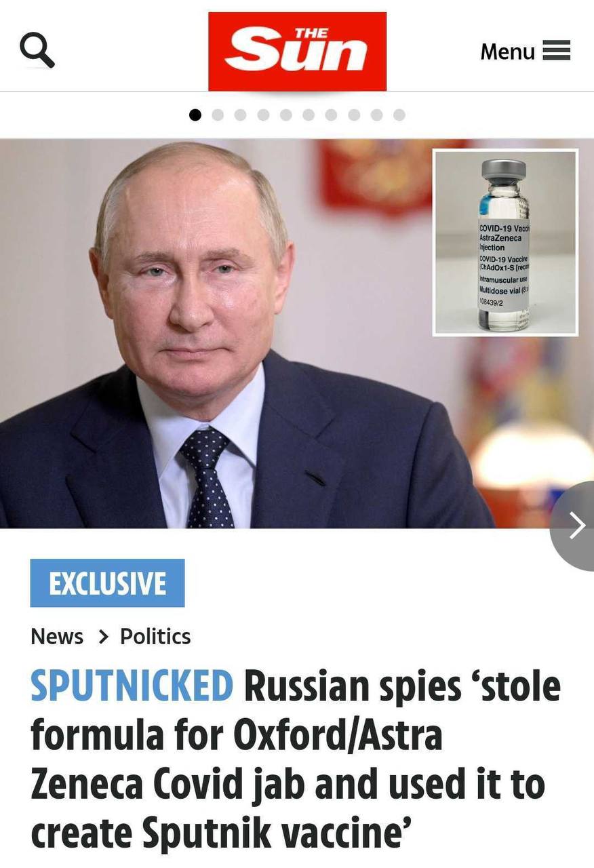The image size is (594, 868).
Task: Jump to the fifth carousel dot
Action: click(286, 115)
